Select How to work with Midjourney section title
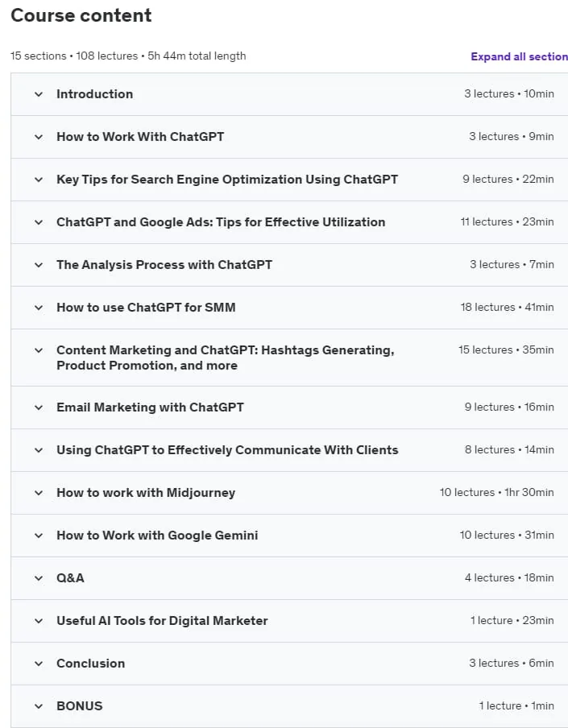 (x=146, y=493)
